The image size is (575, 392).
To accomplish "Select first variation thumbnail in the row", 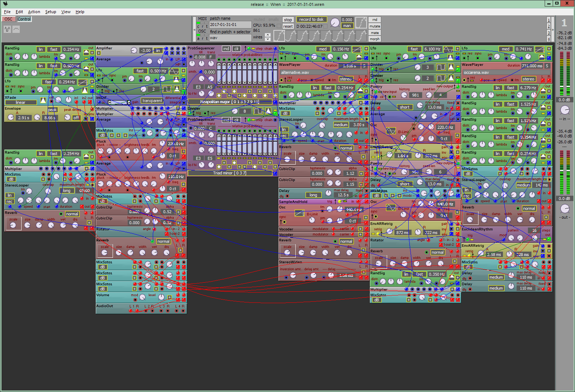I will [279, 35].
